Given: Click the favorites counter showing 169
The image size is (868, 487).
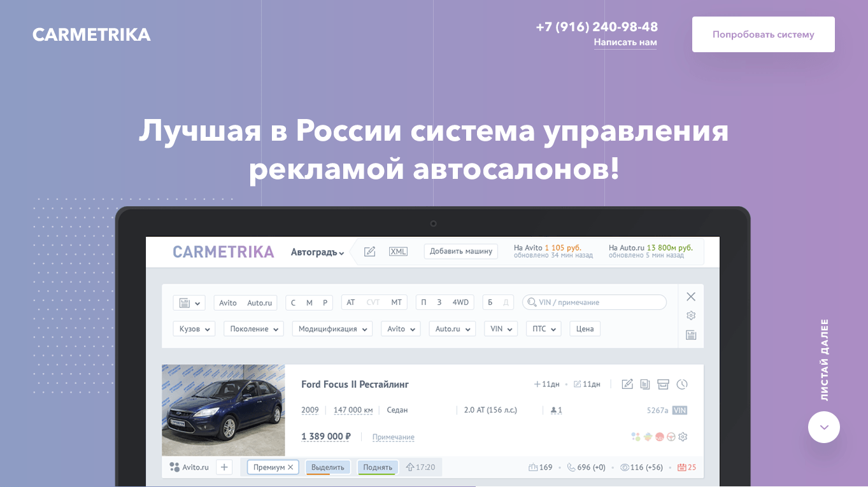Looking at the screenshot, I should click(541, 467).
